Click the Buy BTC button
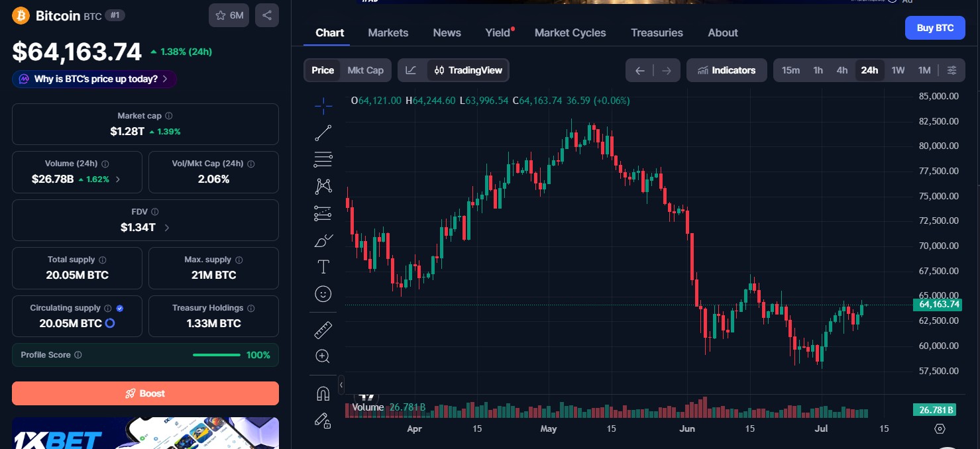980x449 pixels. [935, 28]
